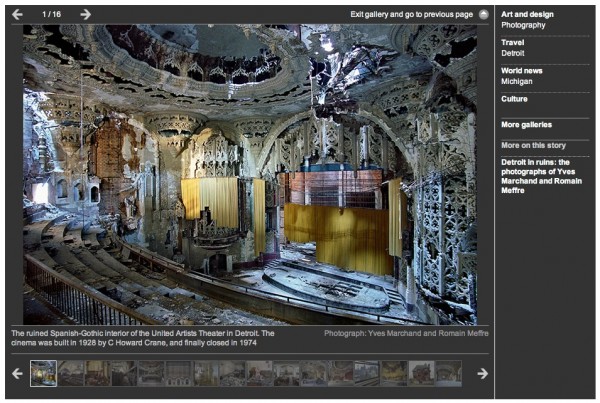Select the twelfth thumbnail in the strip
600x403 pixels.
340,373
